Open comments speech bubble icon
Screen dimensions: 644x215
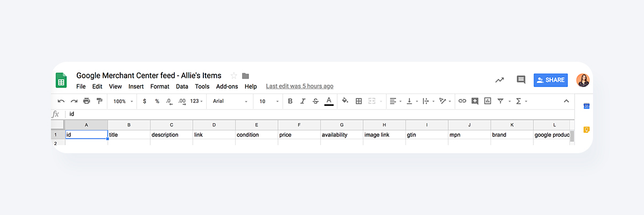click(521, 80)
